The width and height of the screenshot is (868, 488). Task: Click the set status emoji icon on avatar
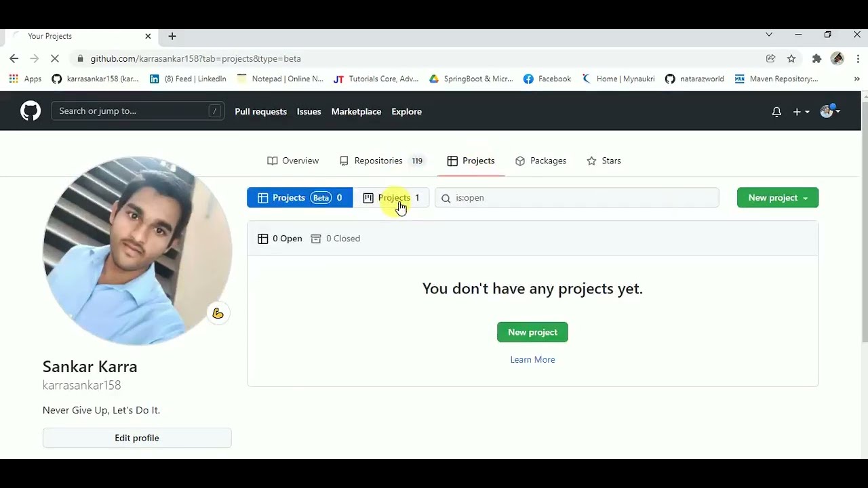click(x=218, y=313)
